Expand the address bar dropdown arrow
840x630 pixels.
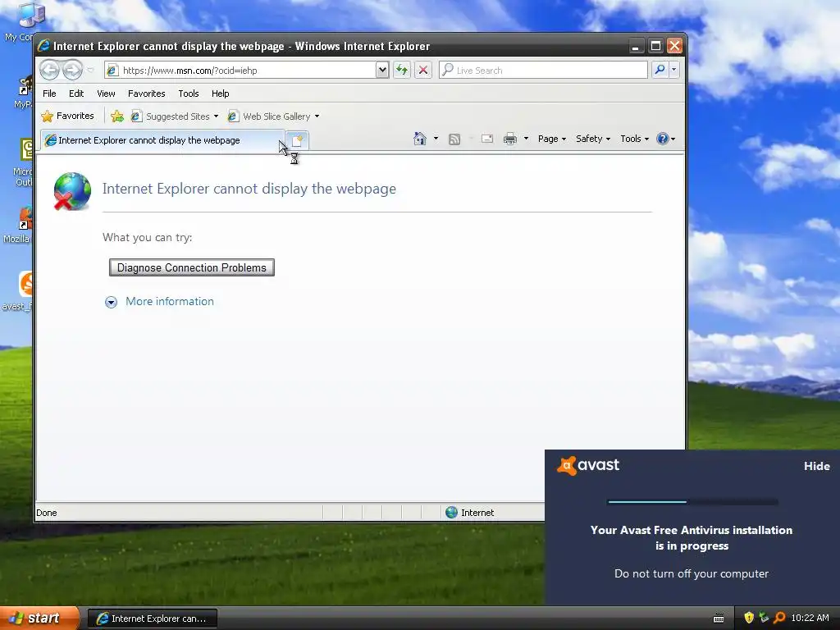pos(382,71)
